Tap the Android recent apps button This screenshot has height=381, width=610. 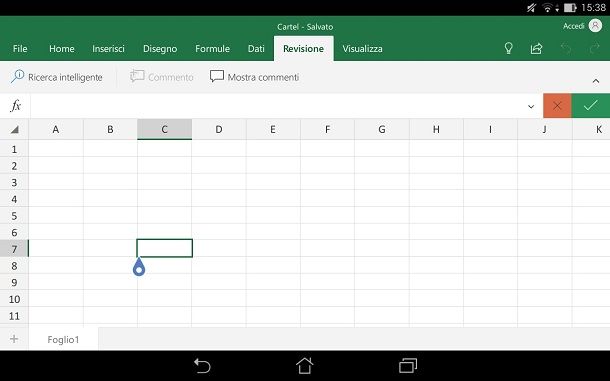(x=408, y=366)
